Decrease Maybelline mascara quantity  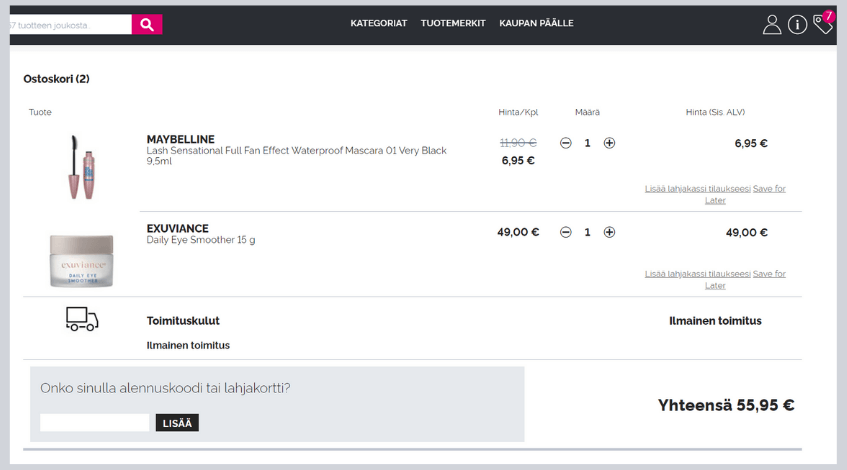[x=566, y=143]
